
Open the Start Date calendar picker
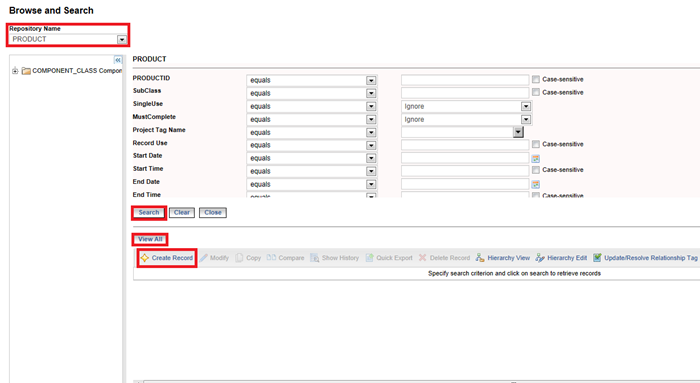[x=536, y=158]
